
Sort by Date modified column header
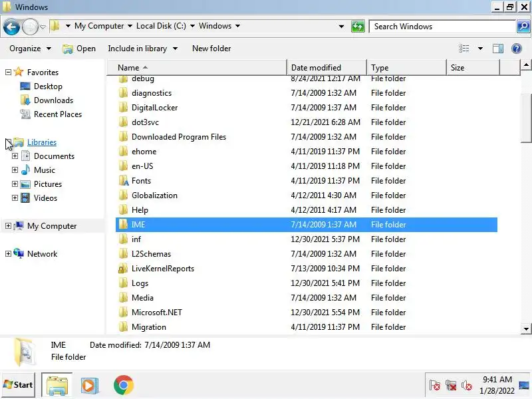(x=327, y=68)
